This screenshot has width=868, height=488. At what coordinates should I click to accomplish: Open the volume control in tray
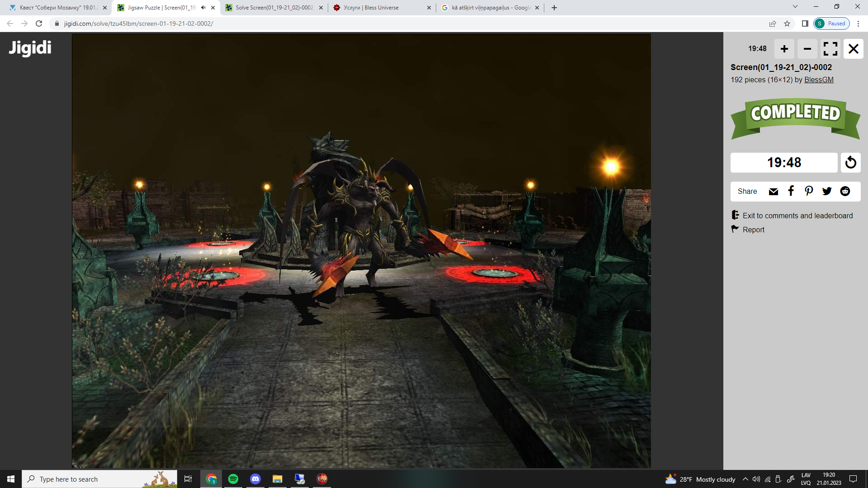click(x=756, y=479)
